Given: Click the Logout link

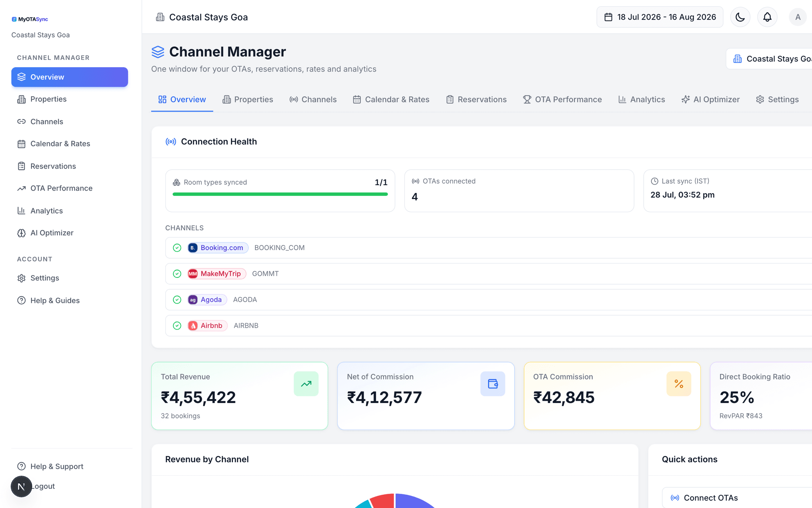Looking at the screenshot, I should pyautogui.click(x=44, y=486).
